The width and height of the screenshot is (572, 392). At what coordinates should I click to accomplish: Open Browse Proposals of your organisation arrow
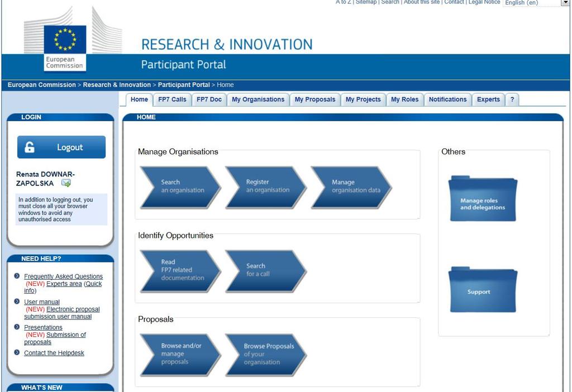point(266,355)
